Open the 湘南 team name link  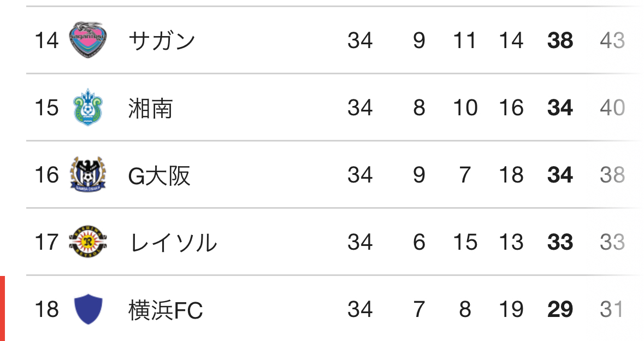click(150, 108)
